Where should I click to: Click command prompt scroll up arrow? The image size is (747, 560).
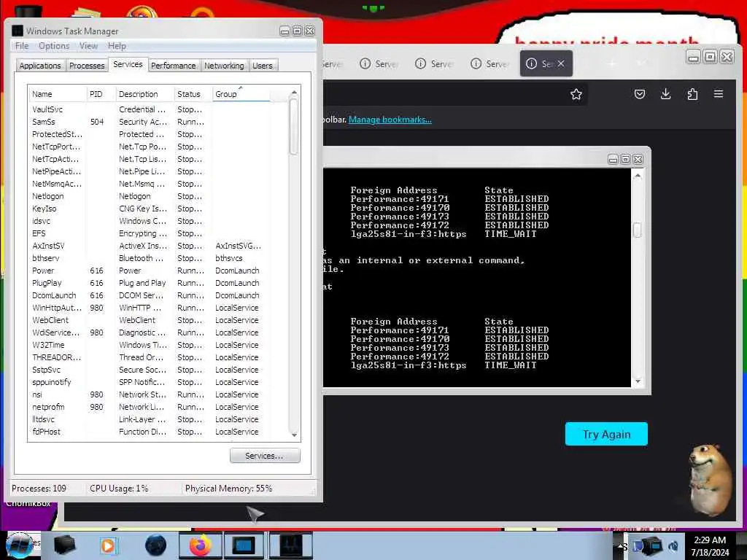pos(638,176)
